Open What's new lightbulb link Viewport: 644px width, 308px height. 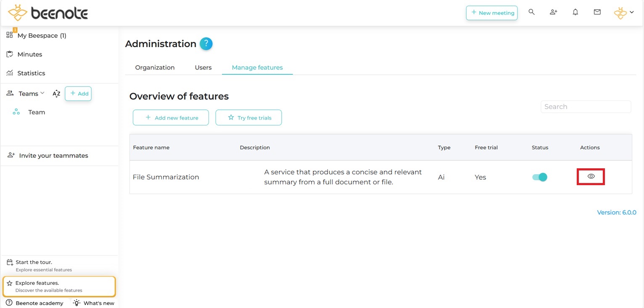[x=94, y=303]
